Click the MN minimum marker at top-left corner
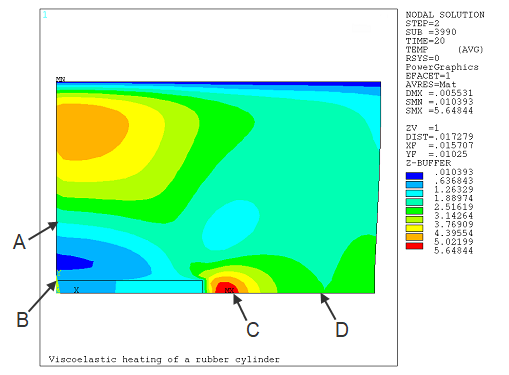Viewport: 509px width, 375px height. click(x=60, y=79)
